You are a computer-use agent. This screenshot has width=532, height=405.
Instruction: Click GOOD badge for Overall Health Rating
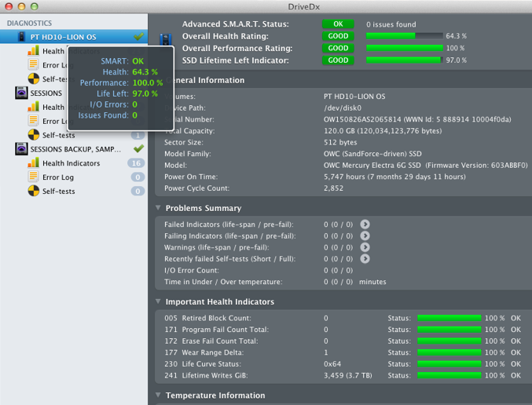coord(338,36)
